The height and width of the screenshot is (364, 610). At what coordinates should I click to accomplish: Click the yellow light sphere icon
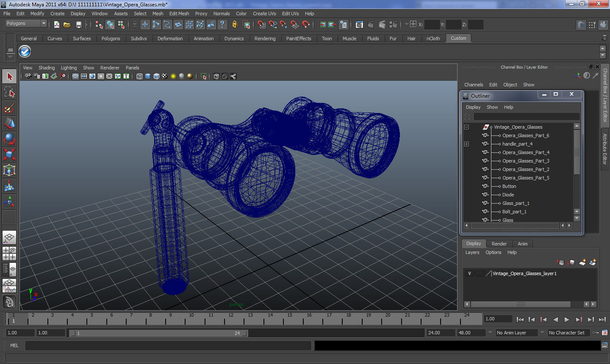(173, 76)
